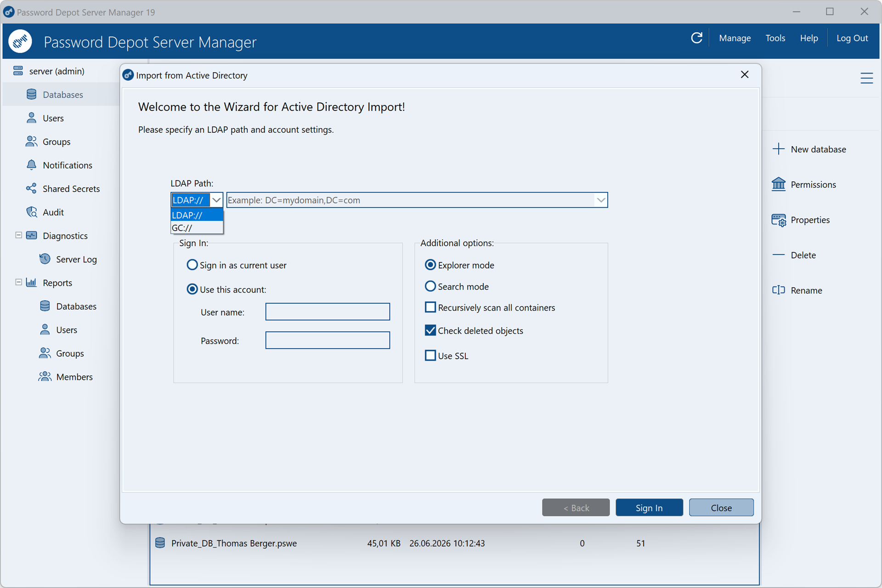
Task: Enable the Use SSL checkbox
Action: click(430, 355)
